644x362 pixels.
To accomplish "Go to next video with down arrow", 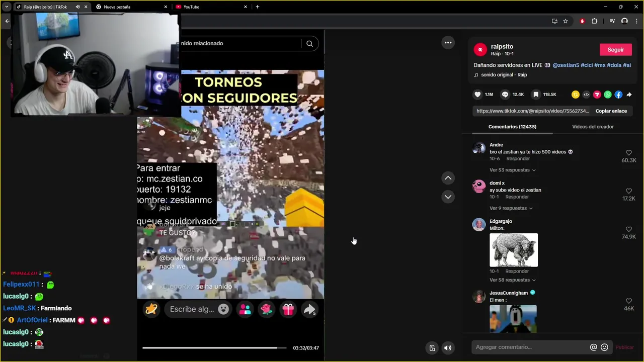I will pyautogui.click(x=448, y=197).
